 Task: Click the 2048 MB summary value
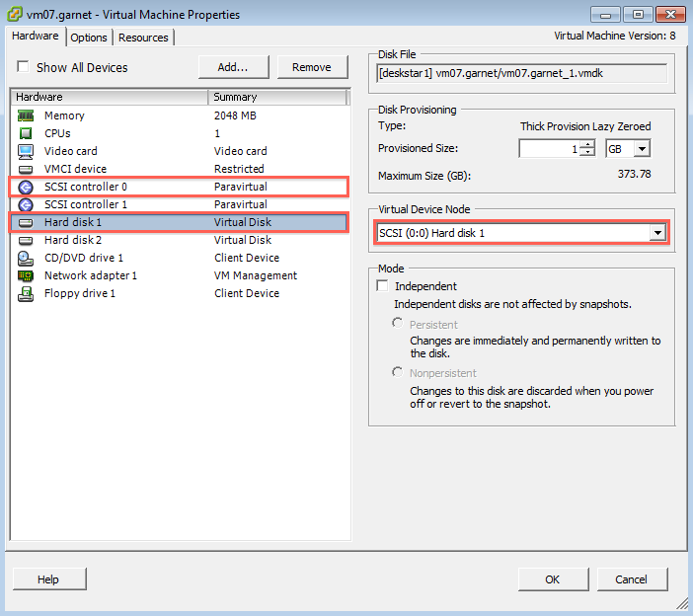click(x=235, y=115)
